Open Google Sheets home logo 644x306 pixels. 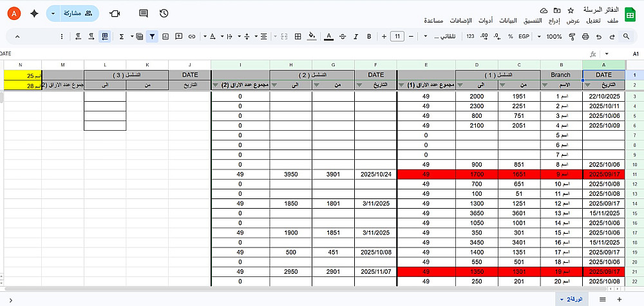pos(630,14)
